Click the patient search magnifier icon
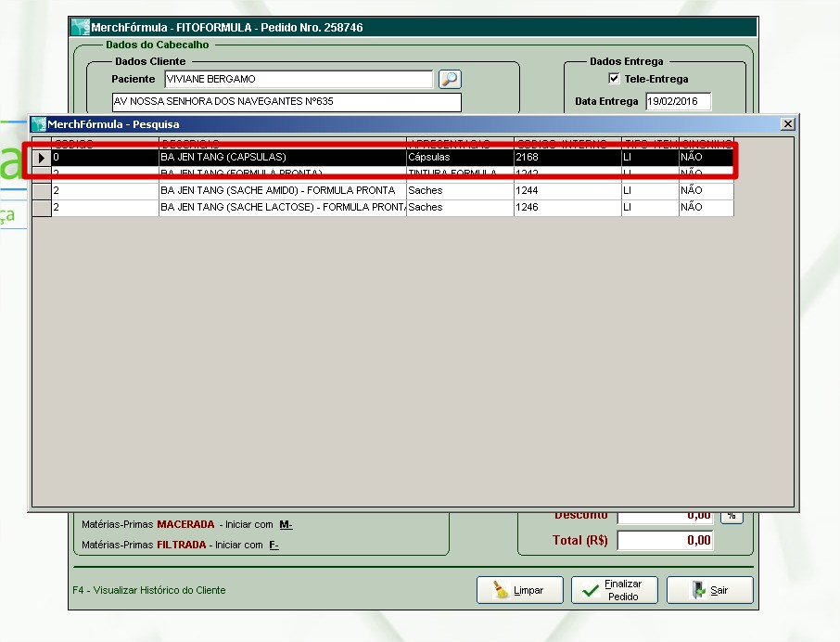 click(x=450, y=79)
